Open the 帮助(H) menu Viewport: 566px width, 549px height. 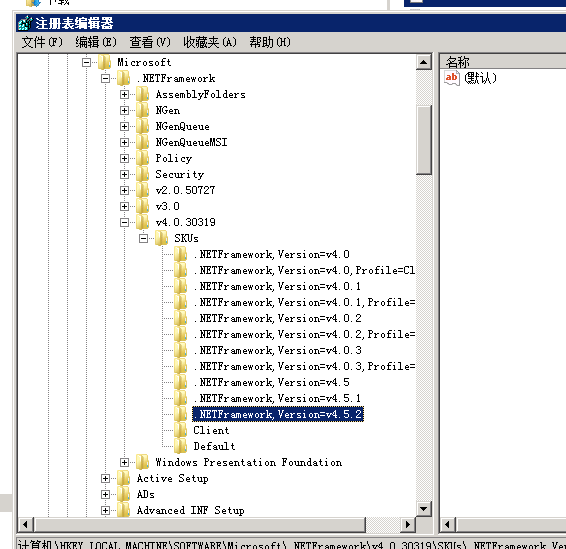(270, 42)
